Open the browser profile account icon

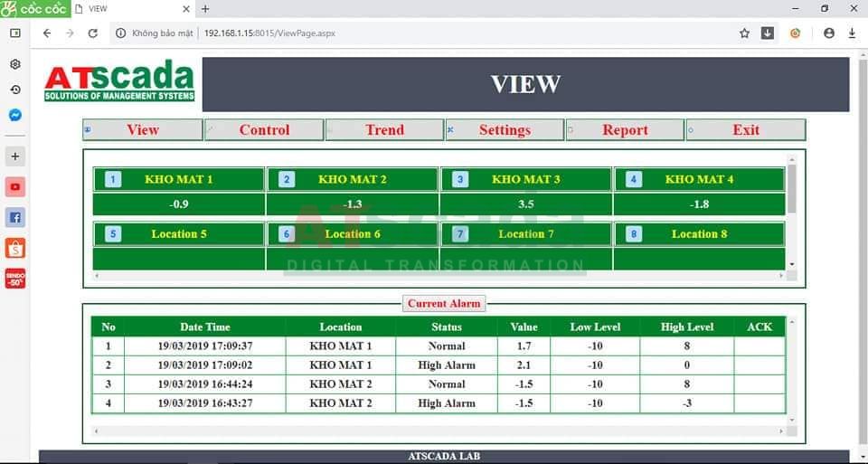coord(829,33)
